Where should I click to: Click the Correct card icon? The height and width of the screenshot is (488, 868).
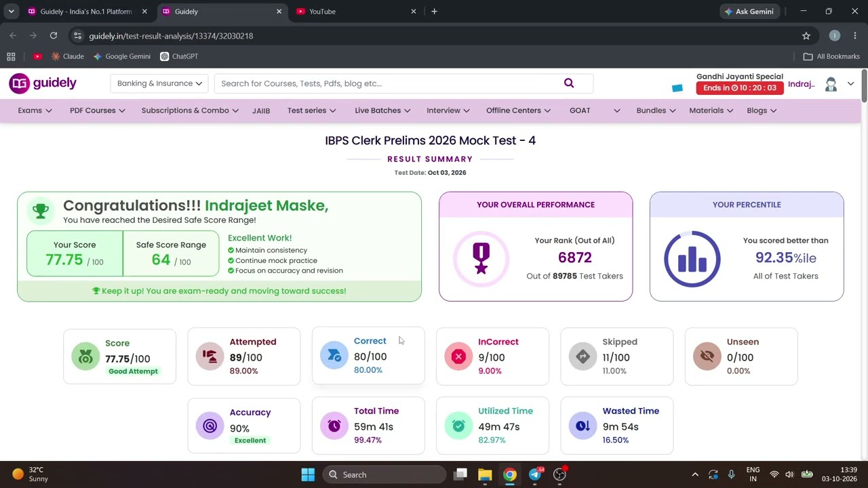pyautogui.click(x=334, y=355)
